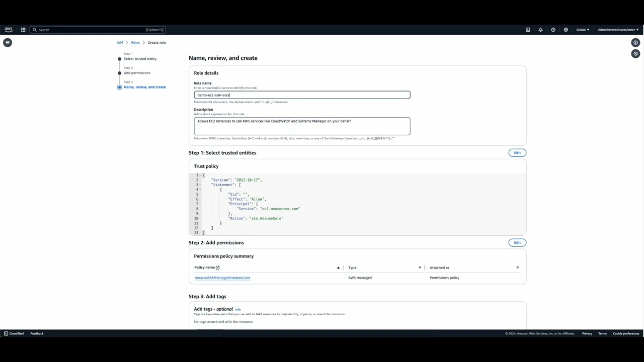This screenshot has height=362, width=644.
Task: Open Terms footer link
Action: 602,333
